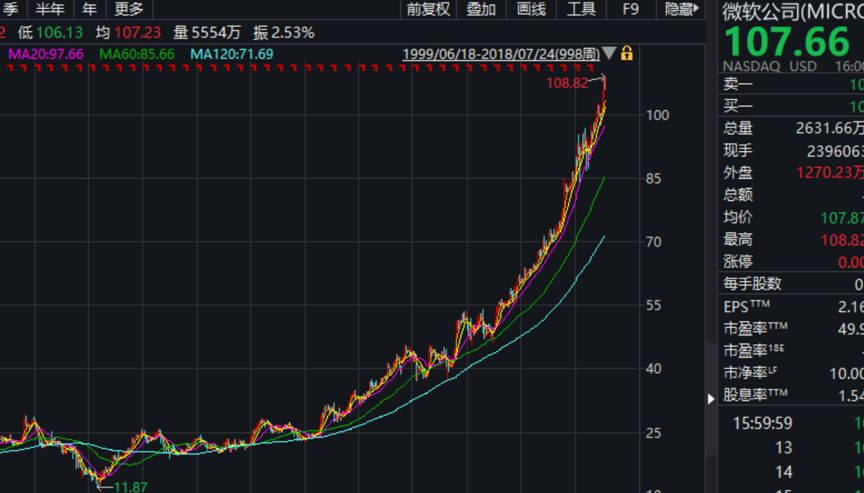
Task: Click the 画线 draw line button
Action: pos(531,9)
